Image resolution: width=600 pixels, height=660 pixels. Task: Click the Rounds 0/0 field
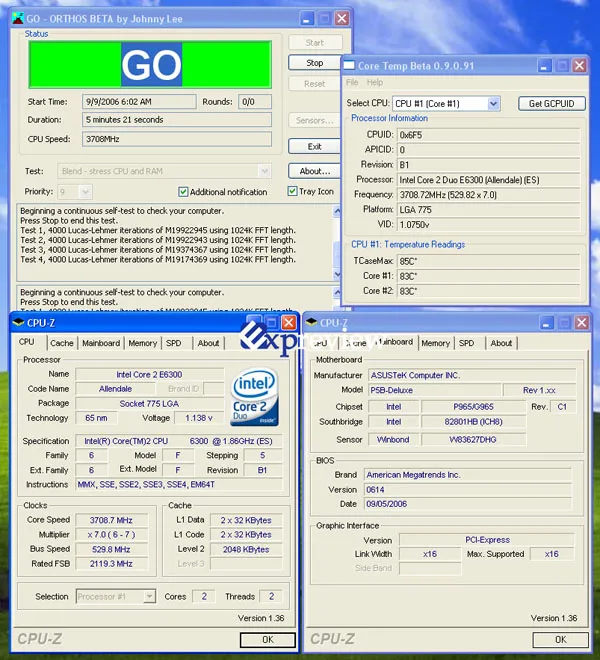click(255, 102)
